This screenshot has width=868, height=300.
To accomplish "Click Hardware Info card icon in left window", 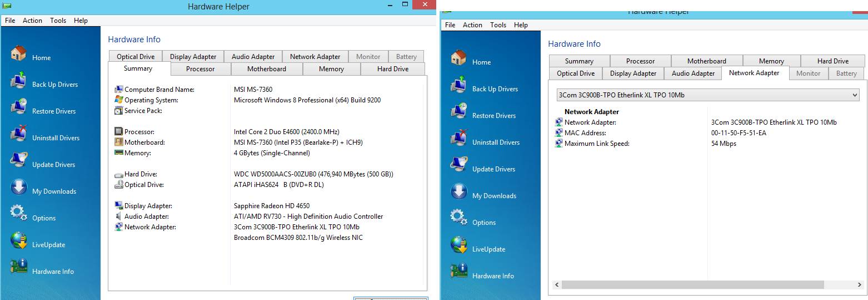I will point(18,267).
